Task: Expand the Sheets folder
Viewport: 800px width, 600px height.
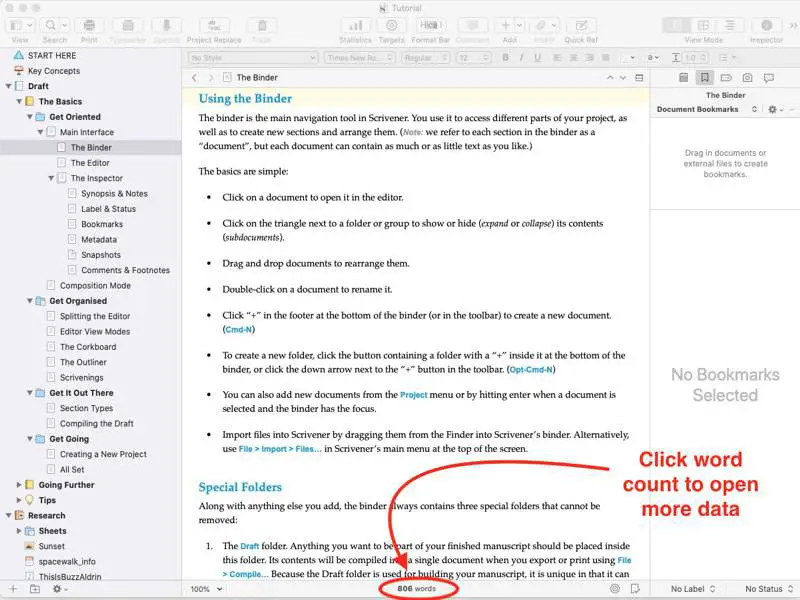Action: tap(19, 531)
